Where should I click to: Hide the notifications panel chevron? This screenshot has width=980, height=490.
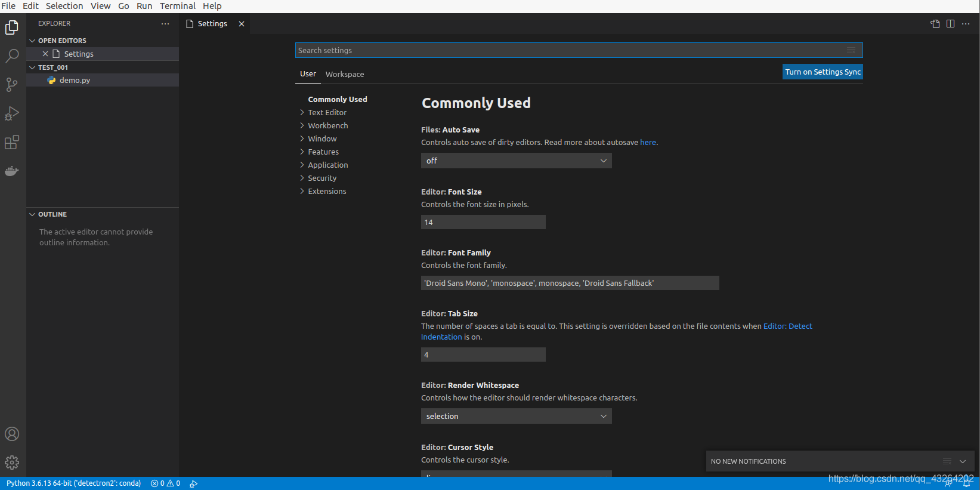963,461
